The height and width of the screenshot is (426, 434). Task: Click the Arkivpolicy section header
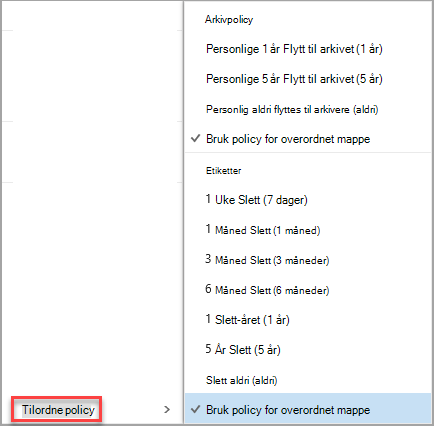[x=229, y=19]
